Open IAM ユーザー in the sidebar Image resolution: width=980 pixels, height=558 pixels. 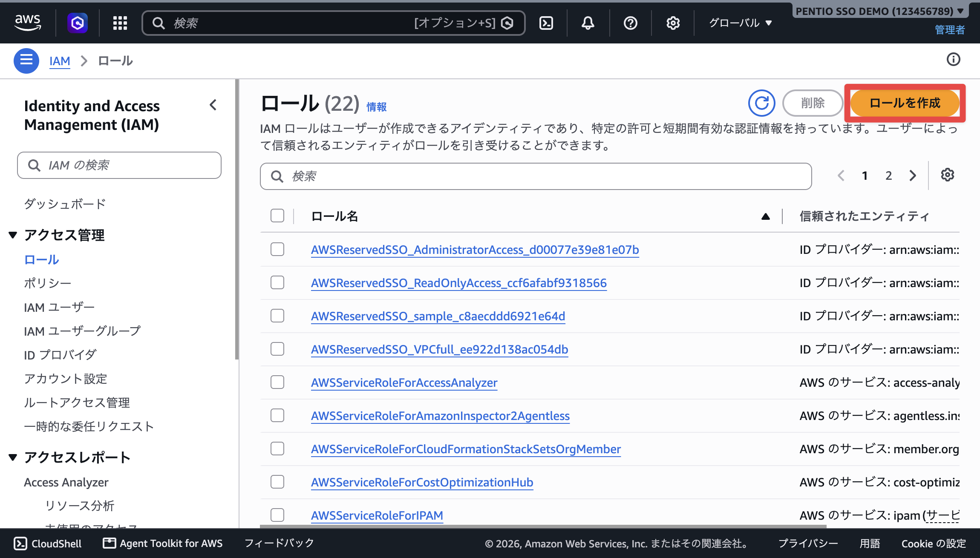click(59, 307)
